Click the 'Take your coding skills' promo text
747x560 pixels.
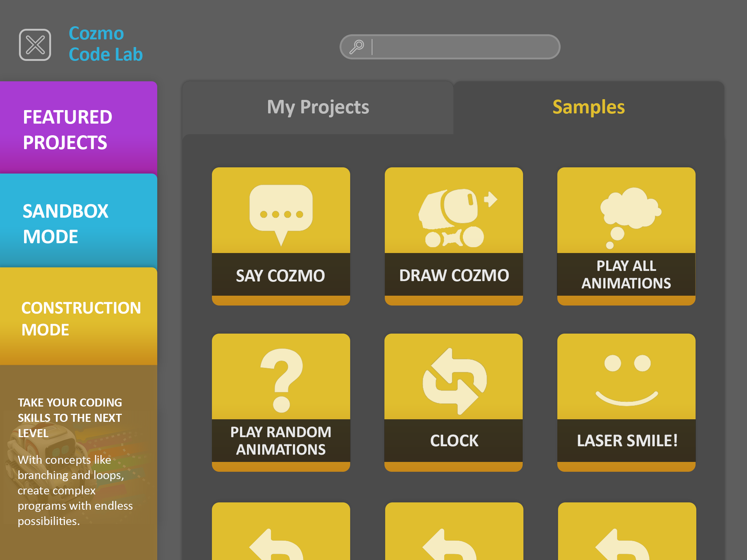point(70,418)
